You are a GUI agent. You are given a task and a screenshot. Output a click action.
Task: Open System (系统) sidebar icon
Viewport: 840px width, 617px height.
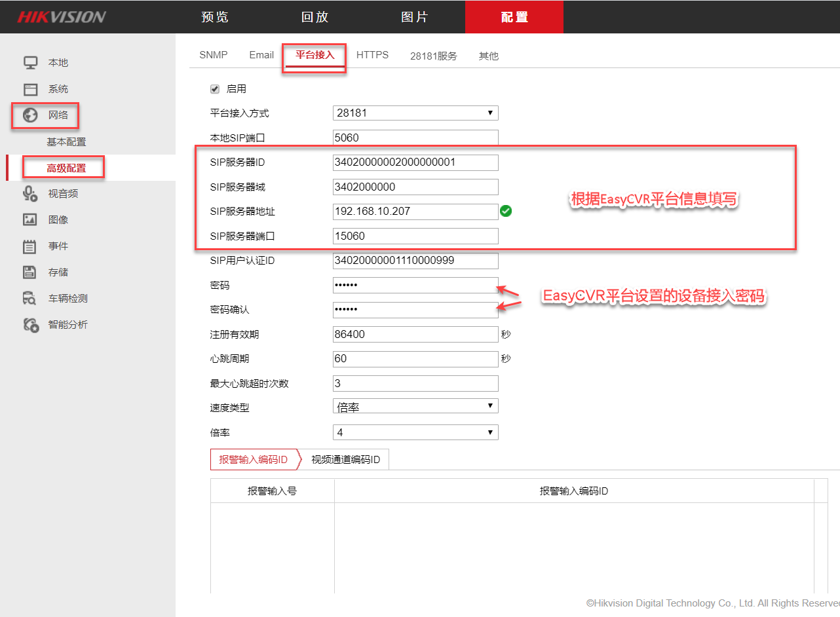point(30,89)
